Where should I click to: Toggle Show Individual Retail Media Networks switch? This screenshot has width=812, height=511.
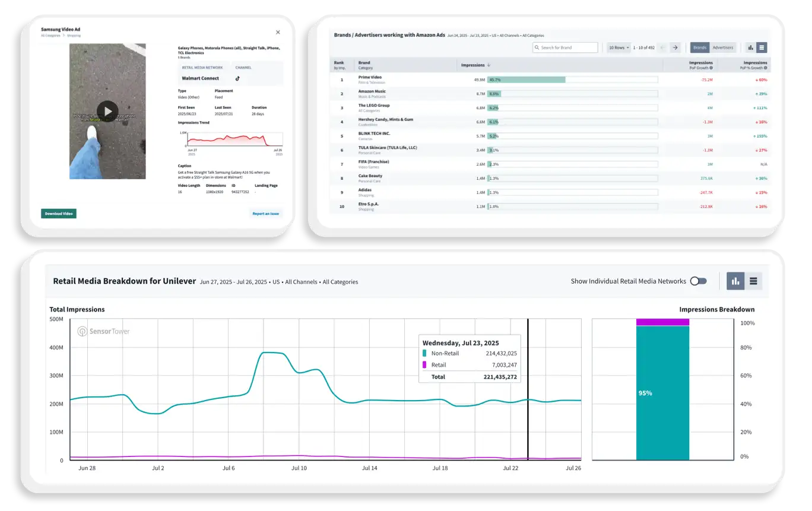[699, 281]
